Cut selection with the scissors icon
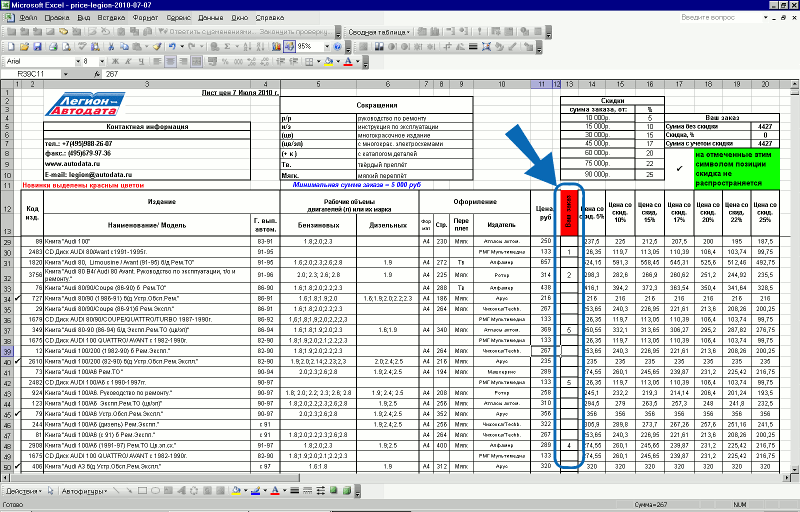This screenshot has height=512, width=800. (111, 46)
